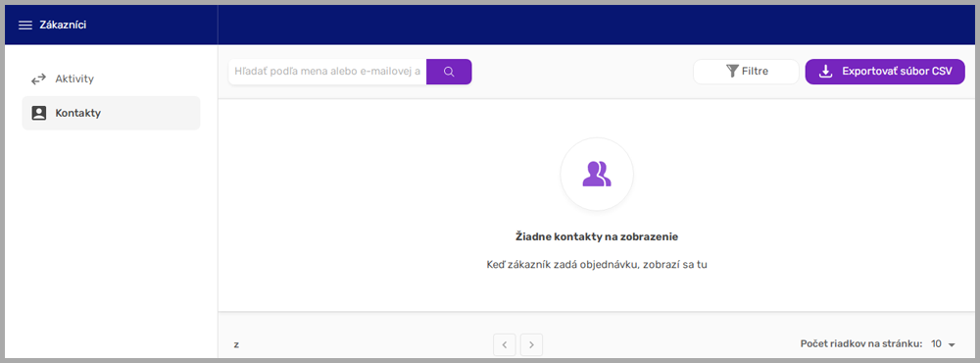Screen dimensions: 980x363
Task: Go to the next page arrow
Action: click(532, 344)
